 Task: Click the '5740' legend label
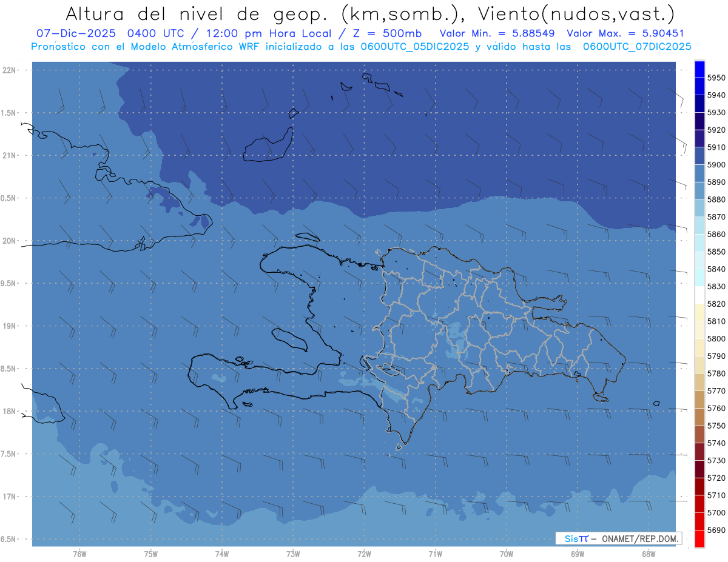(x=716, y=443)
